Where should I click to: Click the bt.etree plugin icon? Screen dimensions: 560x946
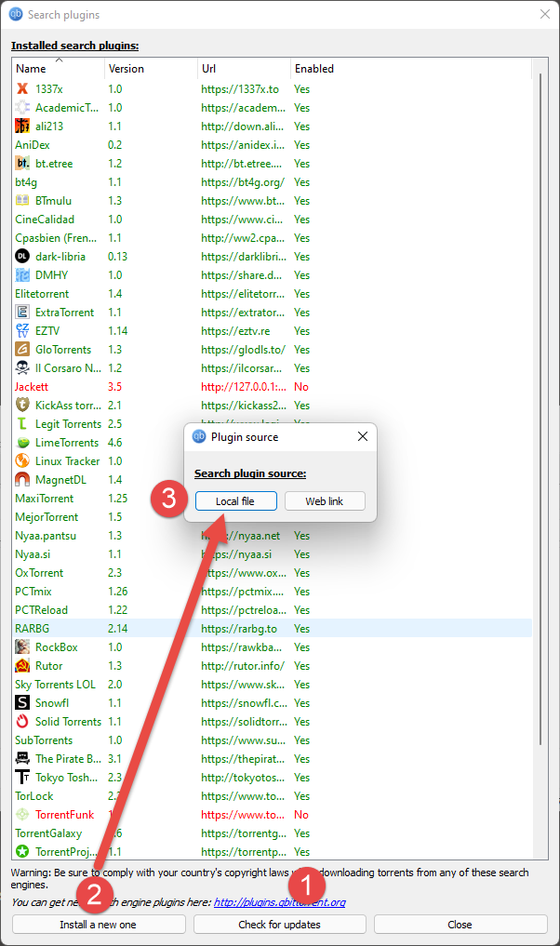pos(22,164)
